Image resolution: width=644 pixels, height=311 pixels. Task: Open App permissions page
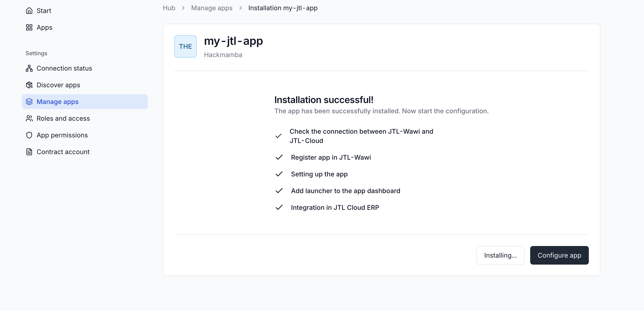(x=85, y=135)
